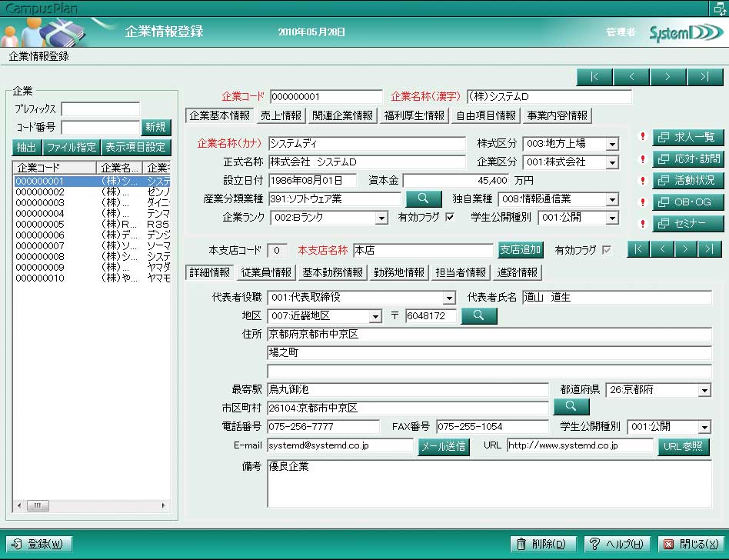
Task: Click right arrow of list scrollbar
Action: tap(163, 505)
